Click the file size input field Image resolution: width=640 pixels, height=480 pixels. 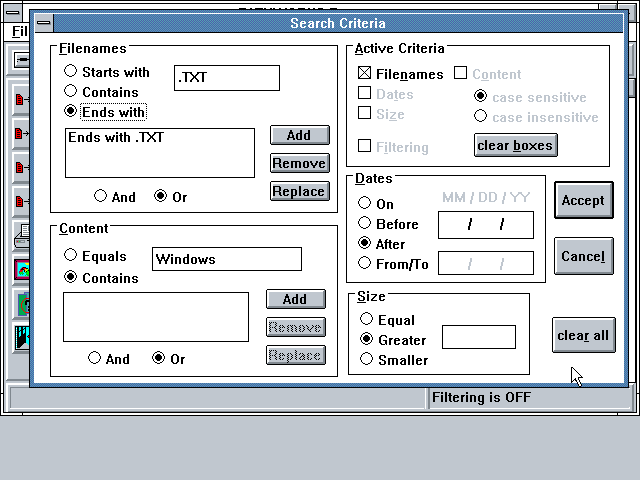click(479, 337)
